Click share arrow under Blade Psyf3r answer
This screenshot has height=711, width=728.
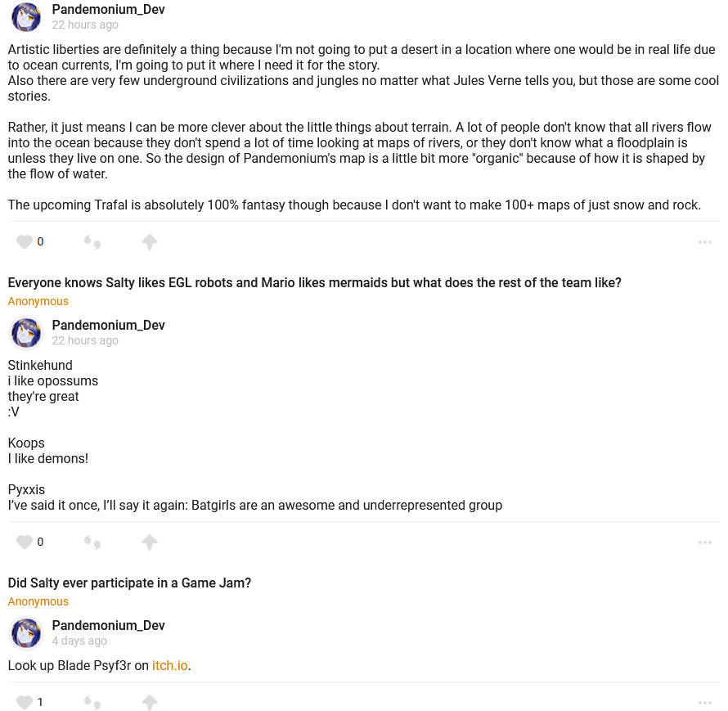(149, 702)
